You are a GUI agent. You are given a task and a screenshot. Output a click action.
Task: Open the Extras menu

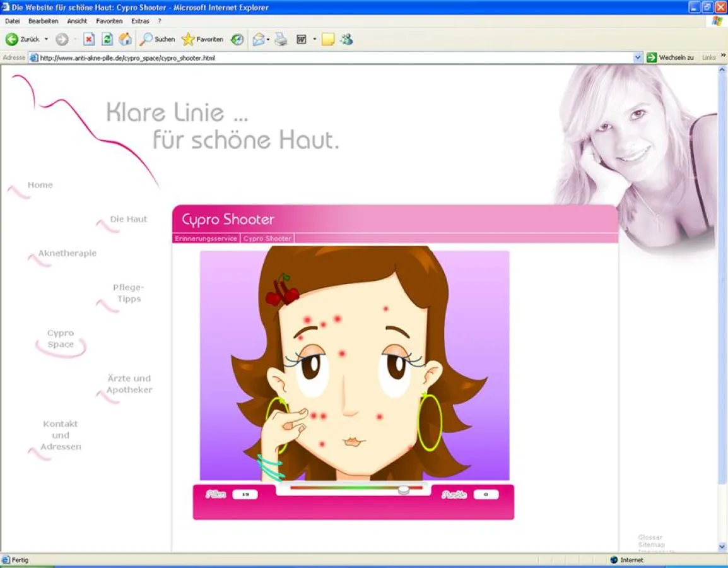click(140, 21)
